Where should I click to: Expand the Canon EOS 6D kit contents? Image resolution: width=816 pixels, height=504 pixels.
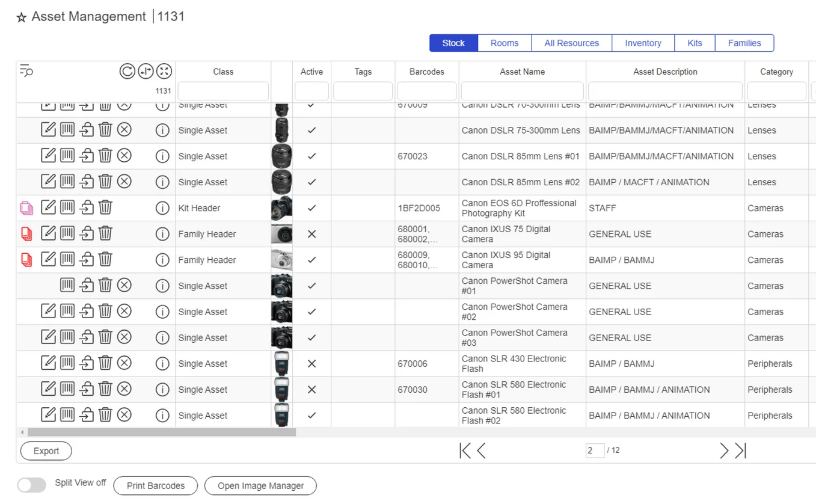26,208
